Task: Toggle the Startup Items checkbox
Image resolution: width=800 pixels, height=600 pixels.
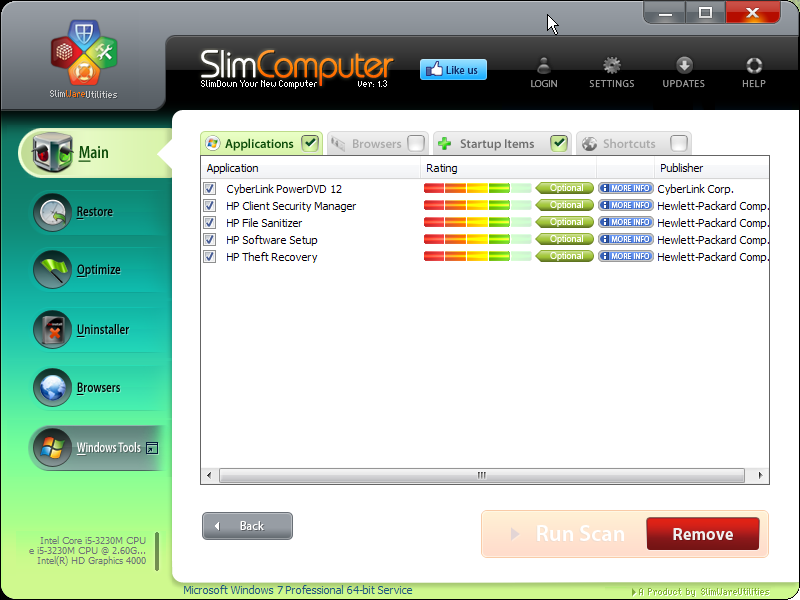Action: (x=560, y=143)
